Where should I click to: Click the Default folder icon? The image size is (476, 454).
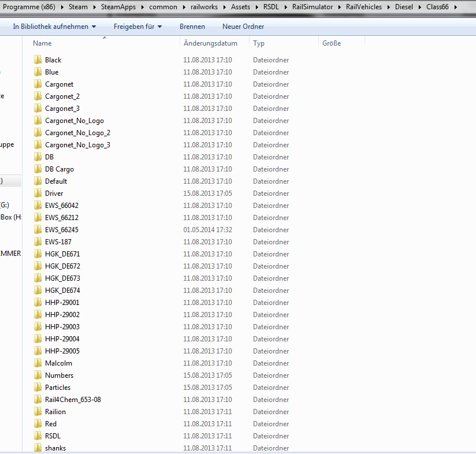tap(38, 181)
